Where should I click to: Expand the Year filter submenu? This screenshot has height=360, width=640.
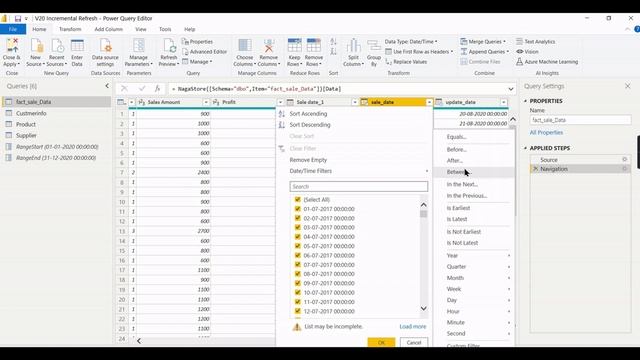pyautogui.click(x=478, y=256)
